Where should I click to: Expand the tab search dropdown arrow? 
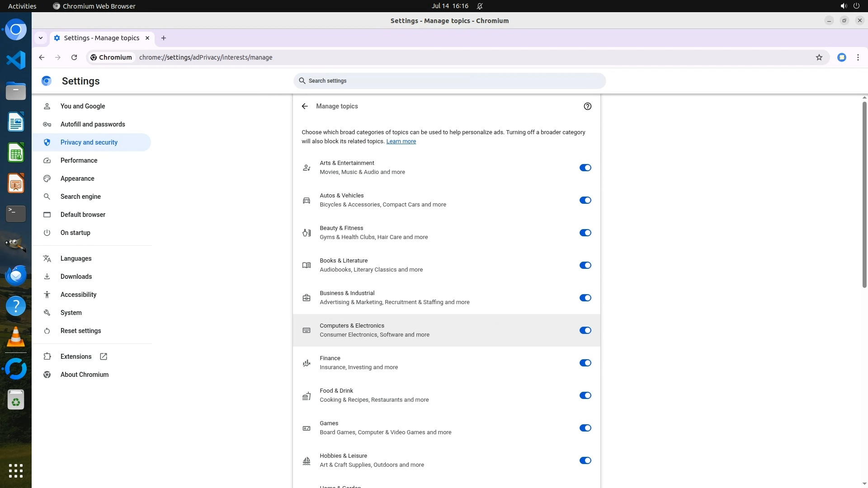[41, 38]
